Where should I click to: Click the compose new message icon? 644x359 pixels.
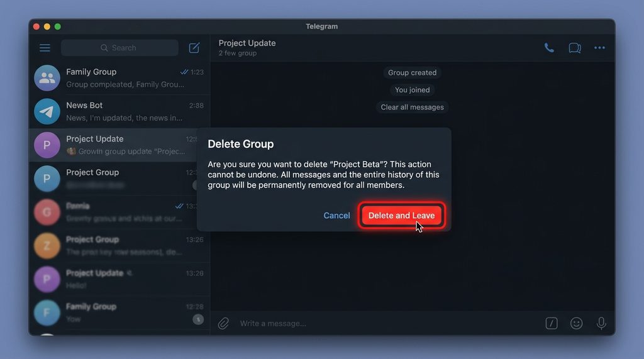point(194,48)
